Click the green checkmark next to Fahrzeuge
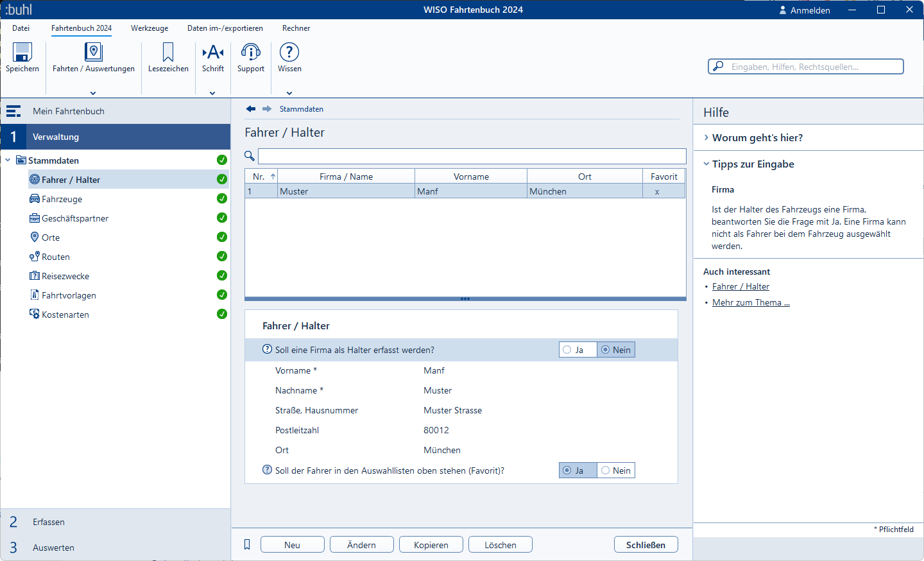 tap(222, 198)
